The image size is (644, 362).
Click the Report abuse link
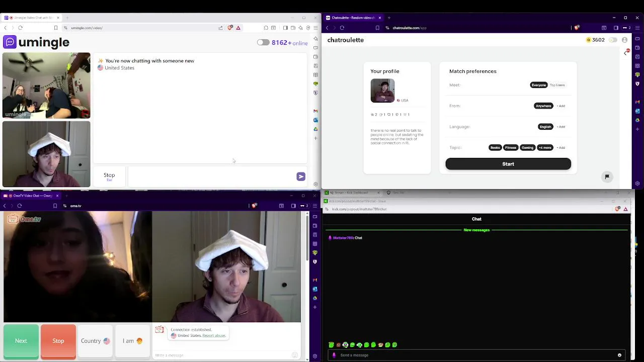click(x=214, y=335)
